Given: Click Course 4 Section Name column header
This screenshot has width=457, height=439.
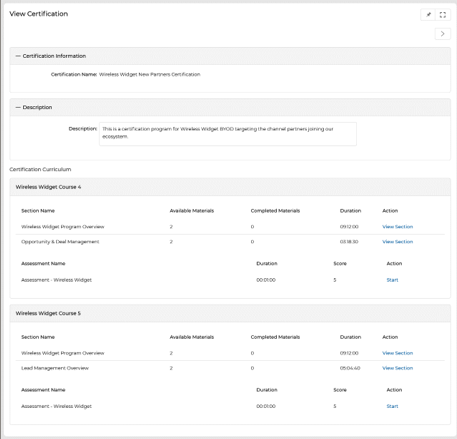Looking at the screenshot, I should pos(38,211).
